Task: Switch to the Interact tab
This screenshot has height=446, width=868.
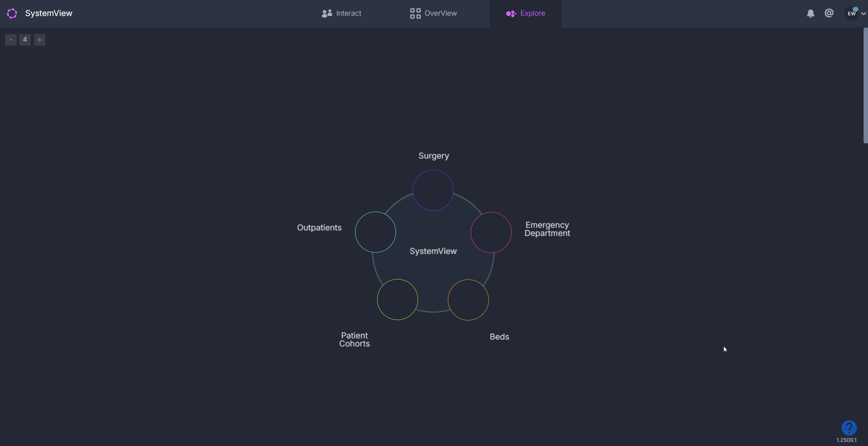Action: [342, 13]
